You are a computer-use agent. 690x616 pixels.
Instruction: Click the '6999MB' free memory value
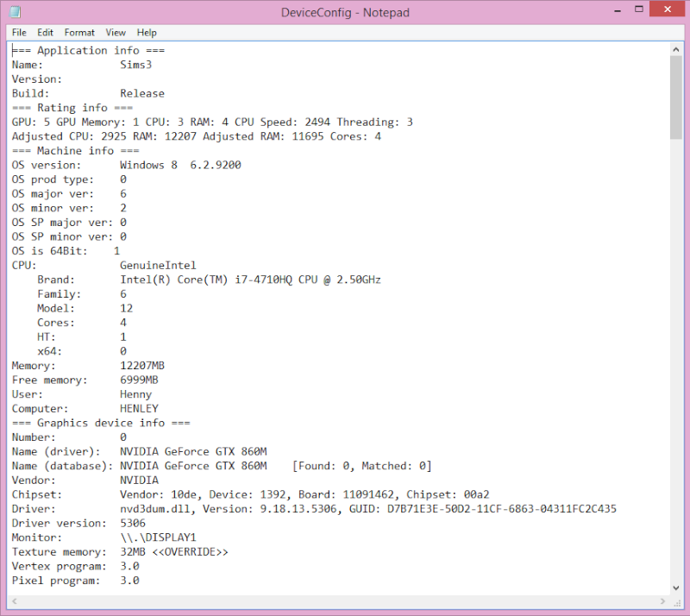pyautogui.click(x=139, y=380)
